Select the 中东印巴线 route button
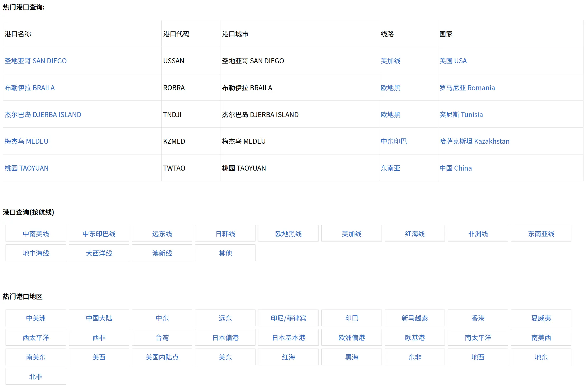Image resolution: width=588 pixels, height=391 pixels. pos(99,234)
